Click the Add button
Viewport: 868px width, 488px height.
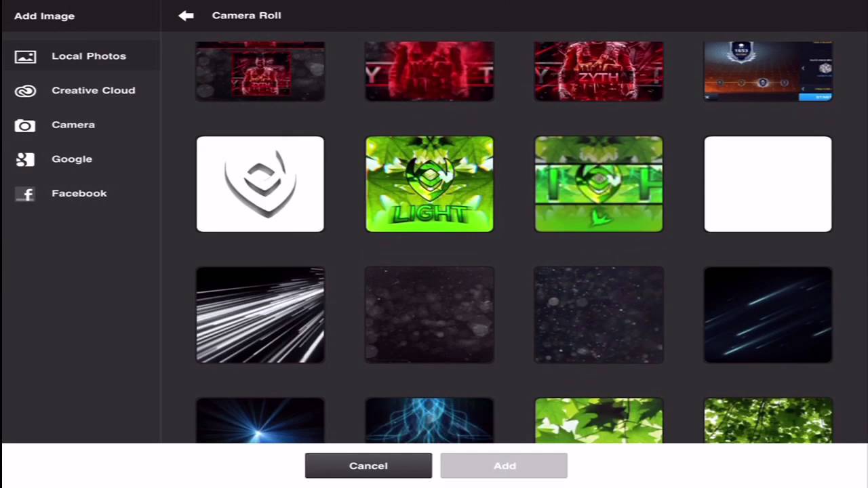pyautogui.click(x=504, y=466)
